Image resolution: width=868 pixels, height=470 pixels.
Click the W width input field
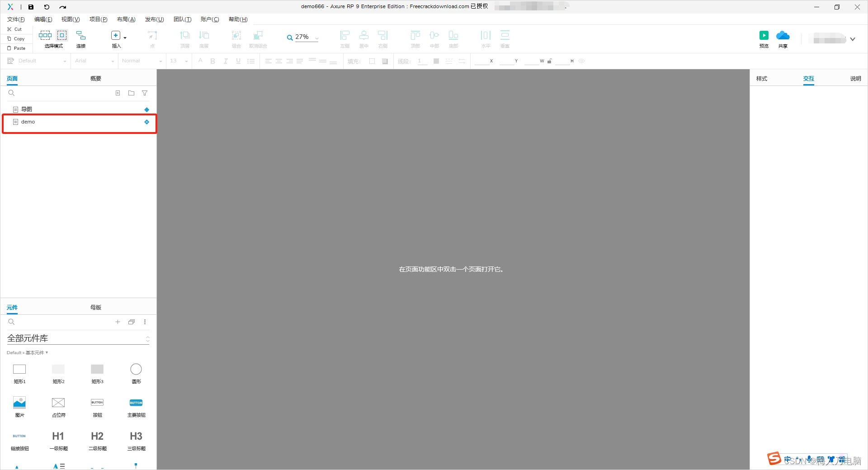point(532,61)
